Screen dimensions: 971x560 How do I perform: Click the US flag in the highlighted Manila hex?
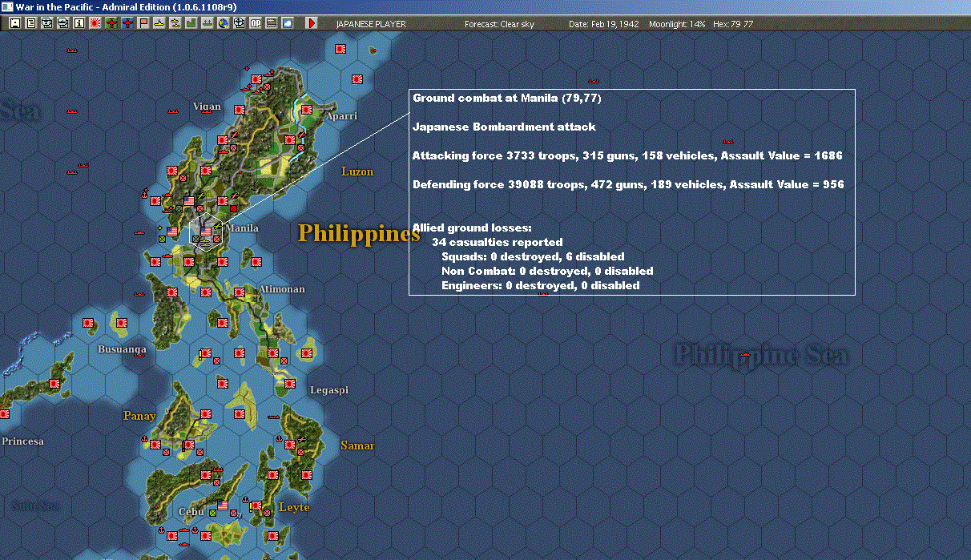click(x=206, y=232)
